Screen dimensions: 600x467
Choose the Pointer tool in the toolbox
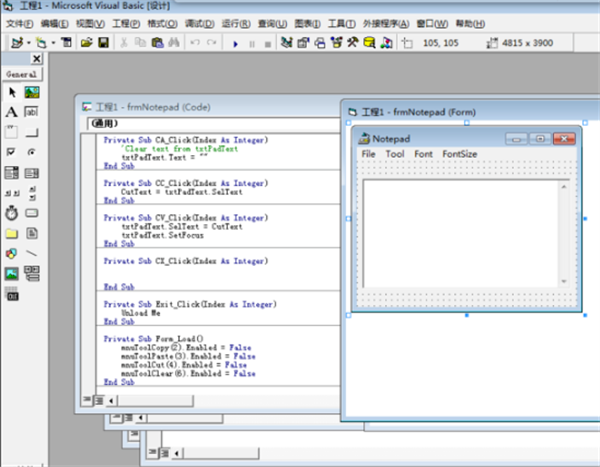[11, 92]
